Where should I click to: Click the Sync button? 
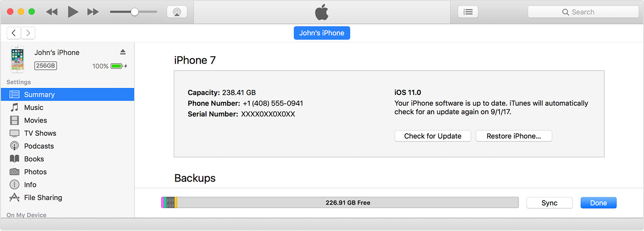pos(549,203)
